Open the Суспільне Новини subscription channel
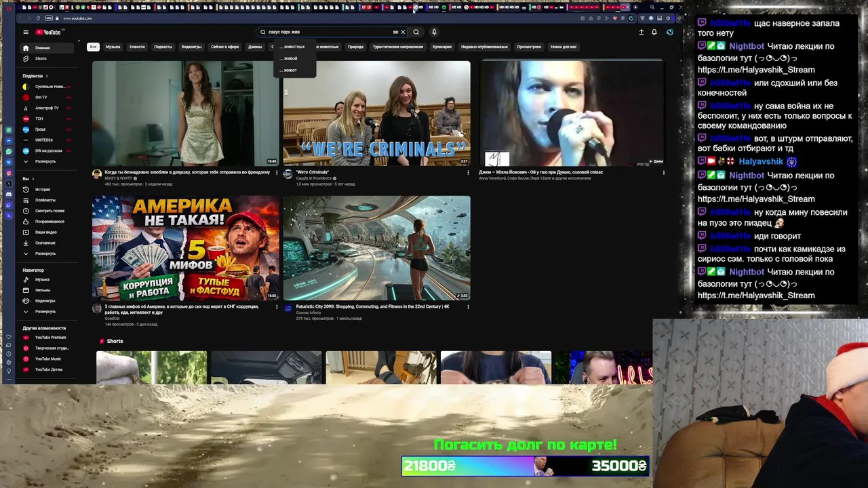The height and width of the screenshot is (488, 868). [x=46, y=87]
